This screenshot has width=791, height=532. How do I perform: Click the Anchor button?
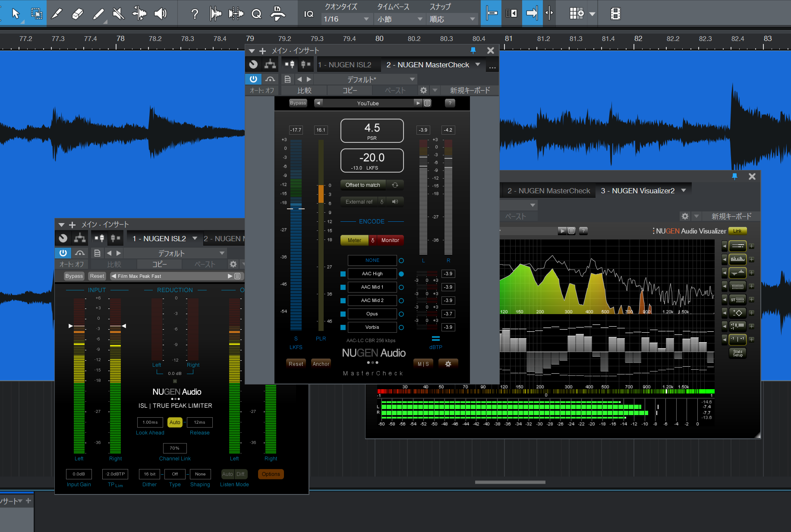[321, 364]
